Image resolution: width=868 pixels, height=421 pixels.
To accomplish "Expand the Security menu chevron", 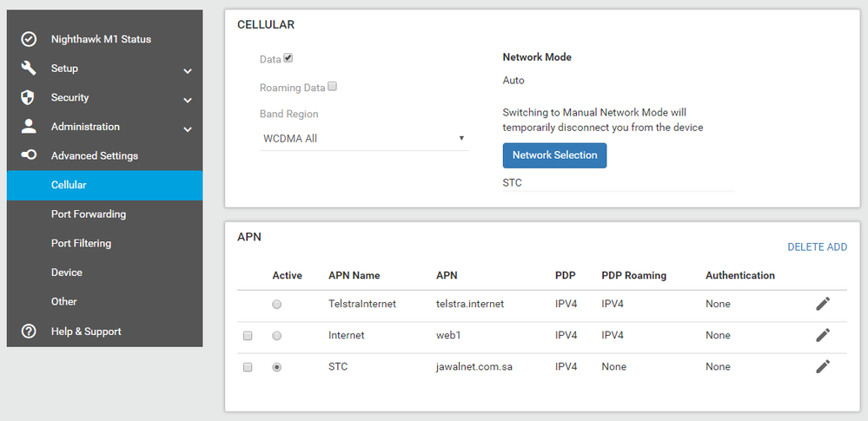I will click(x=188, y=101).
